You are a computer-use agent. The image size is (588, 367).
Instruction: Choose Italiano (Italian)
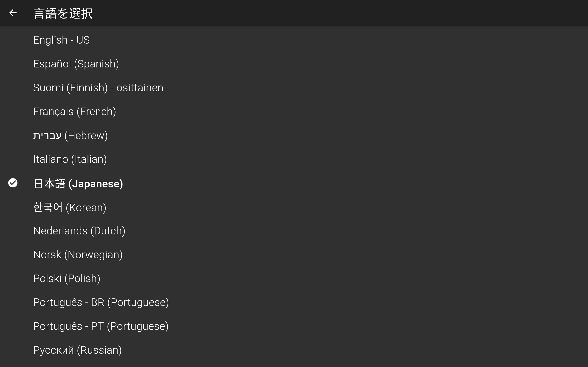(x=294, y=159)
